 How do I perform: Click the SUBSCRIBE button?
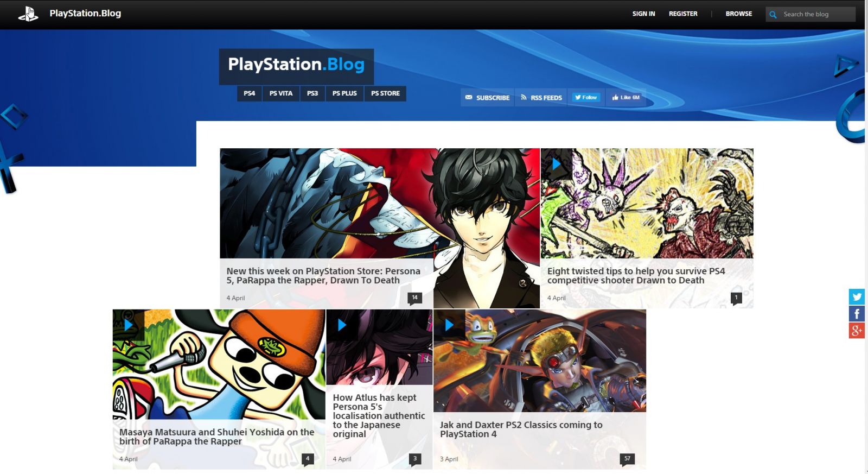tap(487, 98)
